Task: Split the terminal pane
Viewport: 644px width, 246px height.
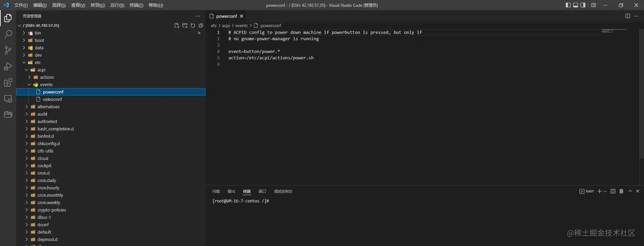Action: [x=613, y=191]
